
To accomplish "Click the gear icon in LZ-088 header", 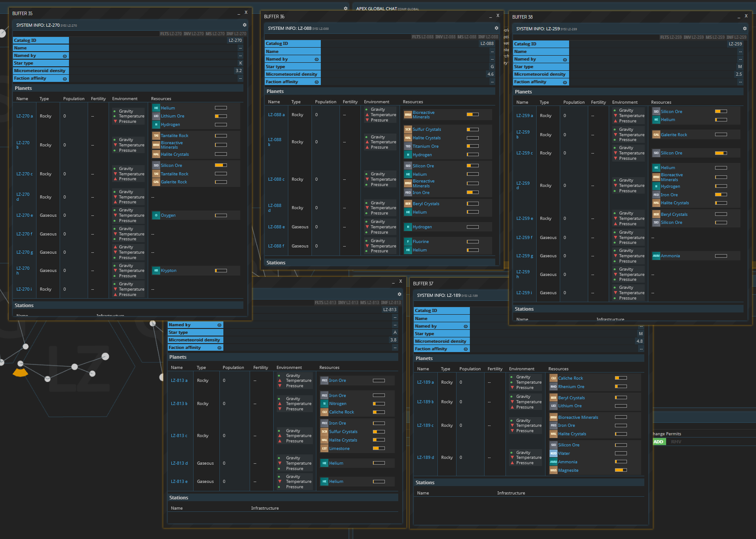I will (x=497, y=28).
